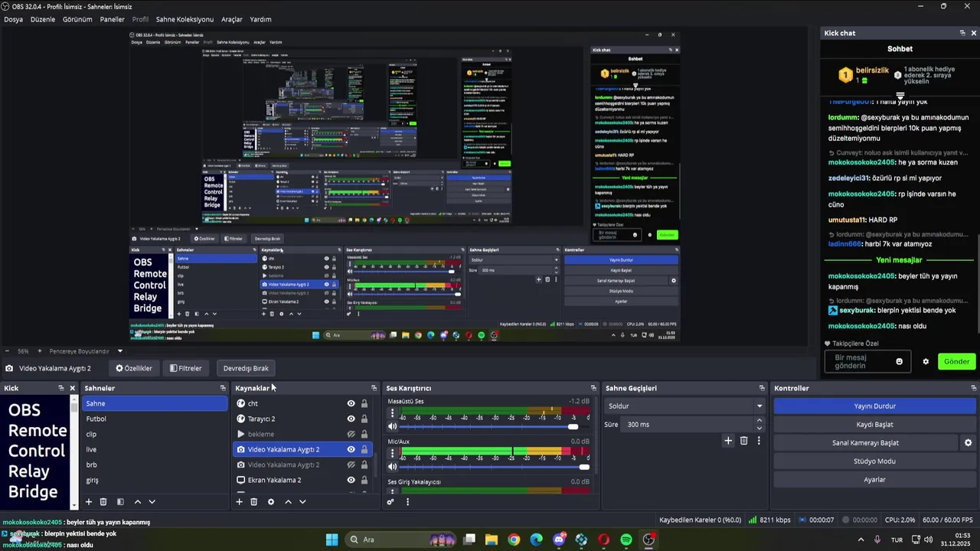This screenshot has height=551, width=980.
Task: Hide the cht source with its eye icon
Action: tap(351, 403)
